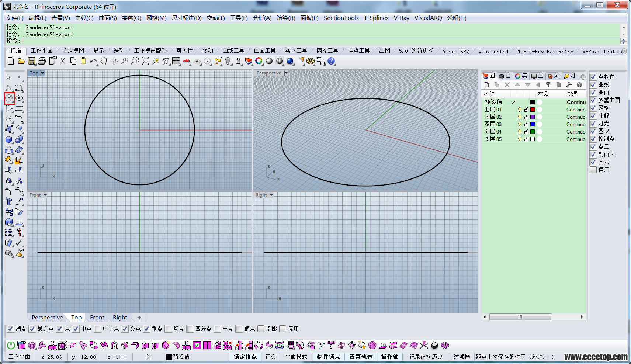Open the Perspective viewport dropdown arrow
This screenshot has width=631, height=364.
286,73
